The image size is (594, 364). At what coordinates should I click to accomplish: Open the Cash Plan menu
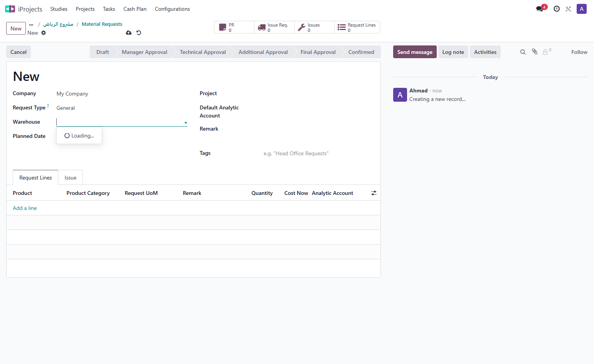[135, 9]
